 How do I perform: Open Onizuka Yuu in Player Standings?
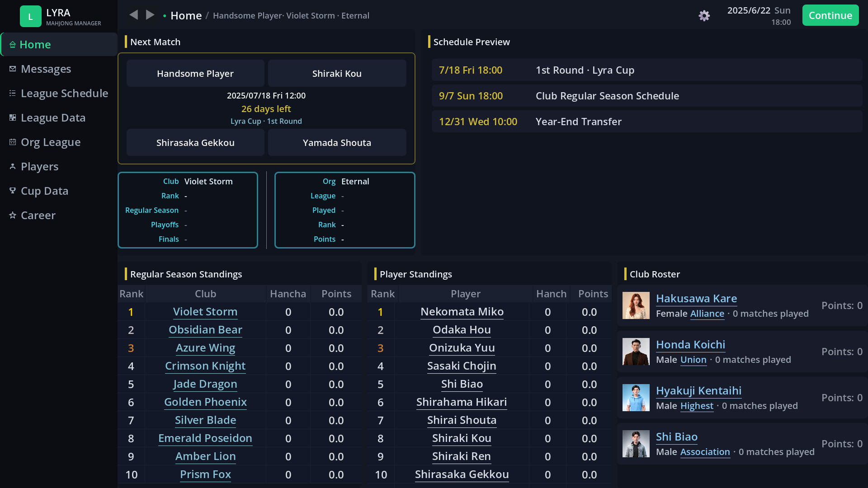coord(462,348)
